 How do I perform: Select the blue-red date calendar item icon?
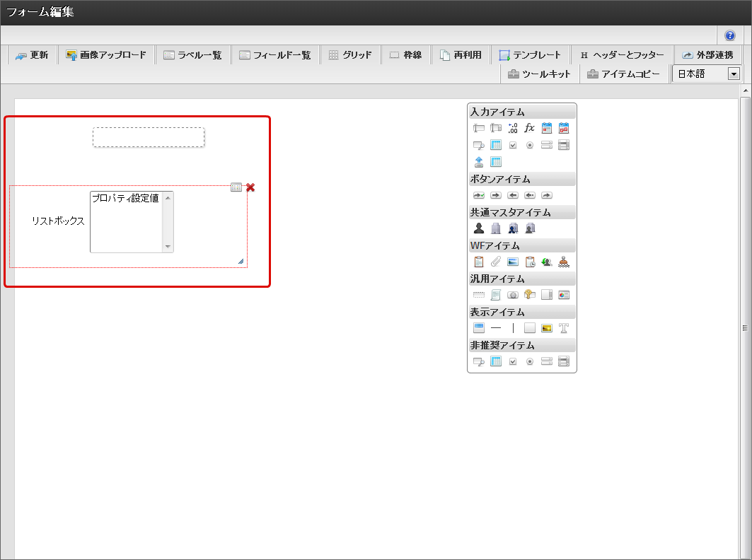click(x=547, y=128)
